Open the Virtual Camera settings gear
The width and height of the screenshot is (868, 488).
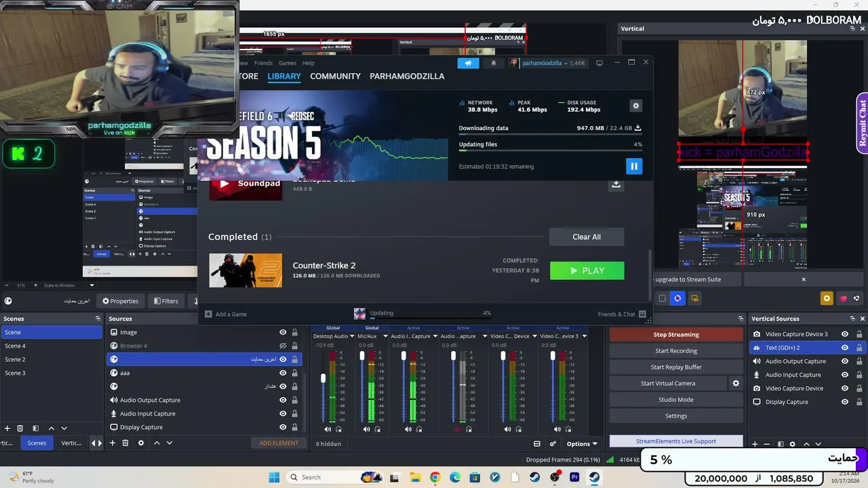click(x=736, y=384)
